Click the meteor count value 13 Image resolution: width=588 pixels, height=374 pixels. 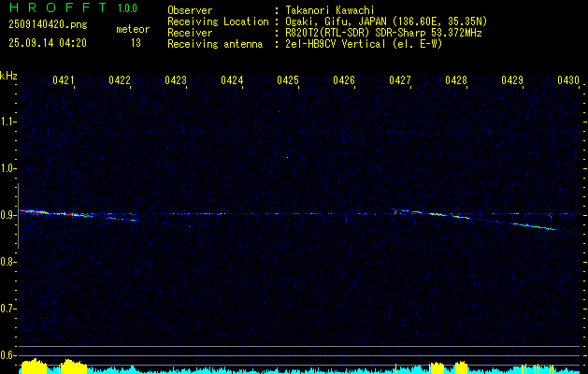click(x=136, y=43)
